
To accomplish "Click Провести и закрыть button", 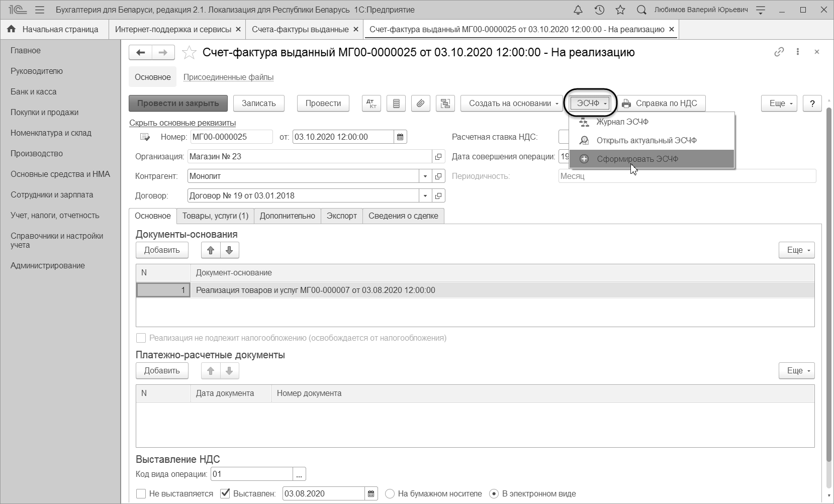I will click(178, 103).
